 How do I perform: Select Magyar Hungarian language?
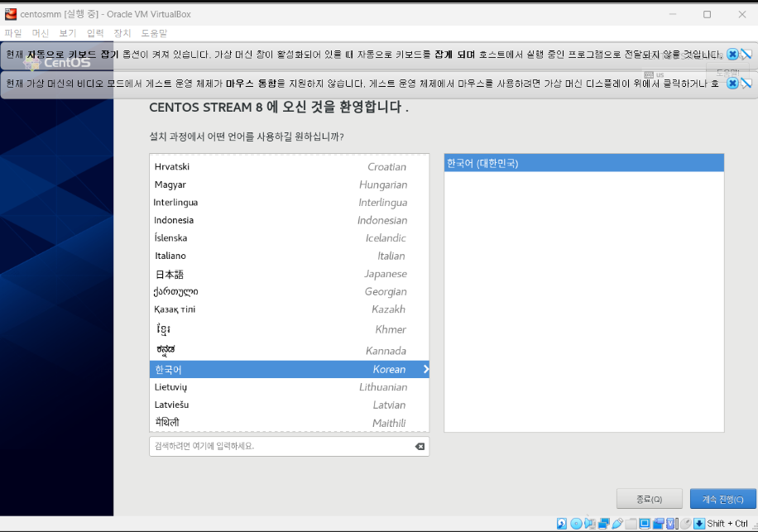289,185
